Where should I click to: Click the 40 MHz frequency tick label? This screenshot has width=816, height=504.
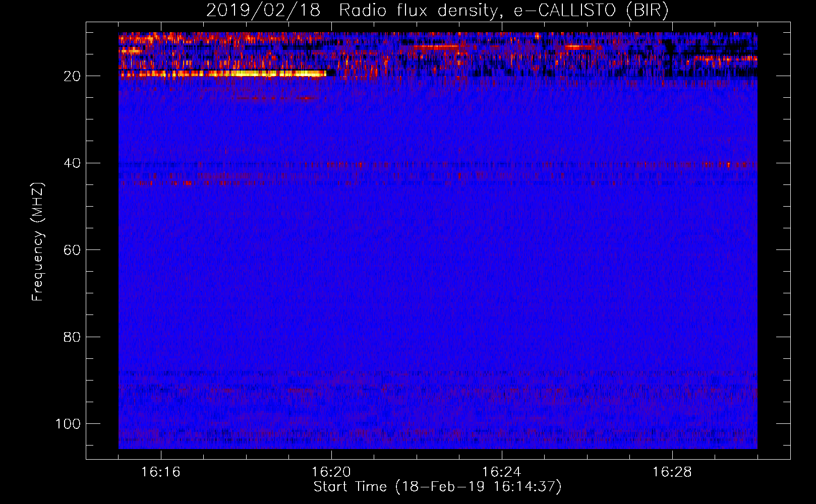pos(72,163)
